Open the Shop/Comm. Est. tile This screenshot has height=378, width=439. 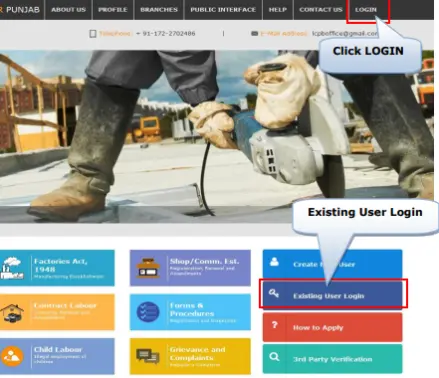pyautogui.click(x=190, y=268)
